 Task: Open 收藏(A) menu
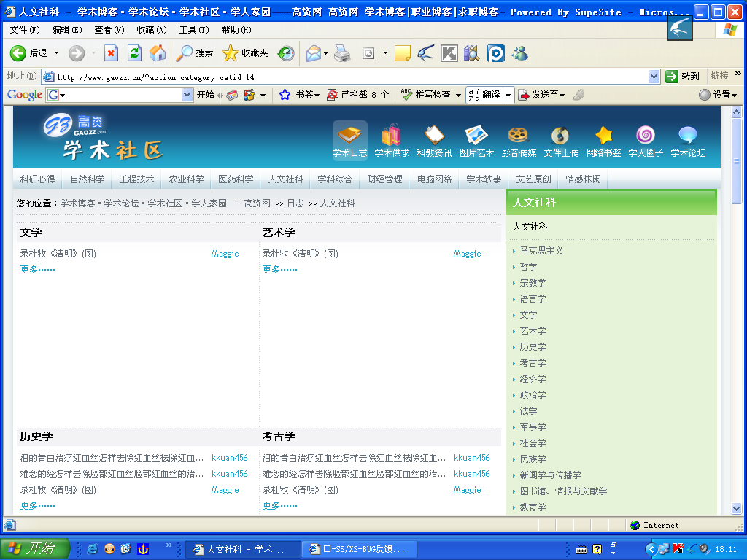click(x=152, y=30)
